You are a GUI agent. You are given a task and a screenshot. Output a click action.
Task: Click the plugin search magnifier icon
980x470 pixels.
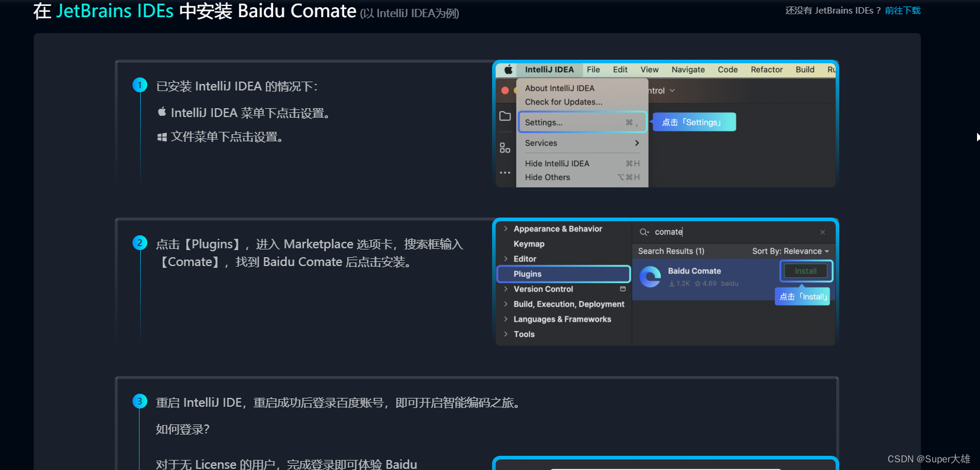[644, 232]
